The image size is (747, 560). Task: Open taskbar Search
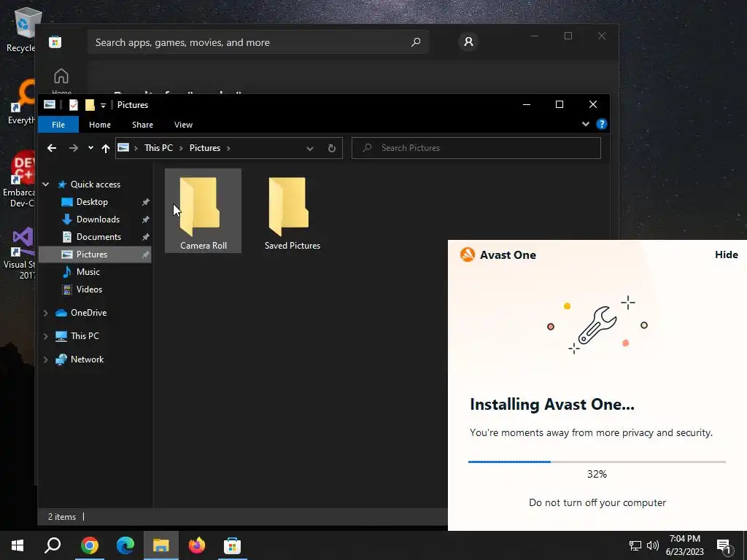point(53,545)
